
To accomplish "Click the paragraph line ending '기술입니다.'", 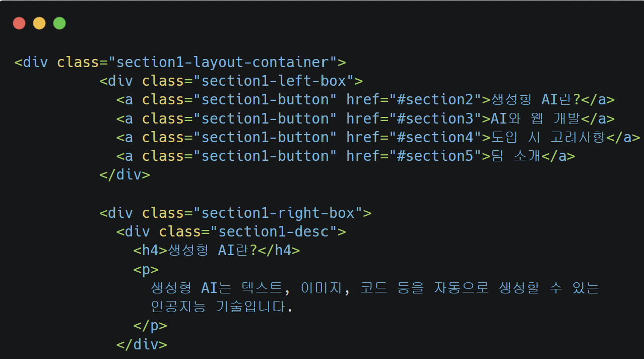I will (x=222, y=307).
